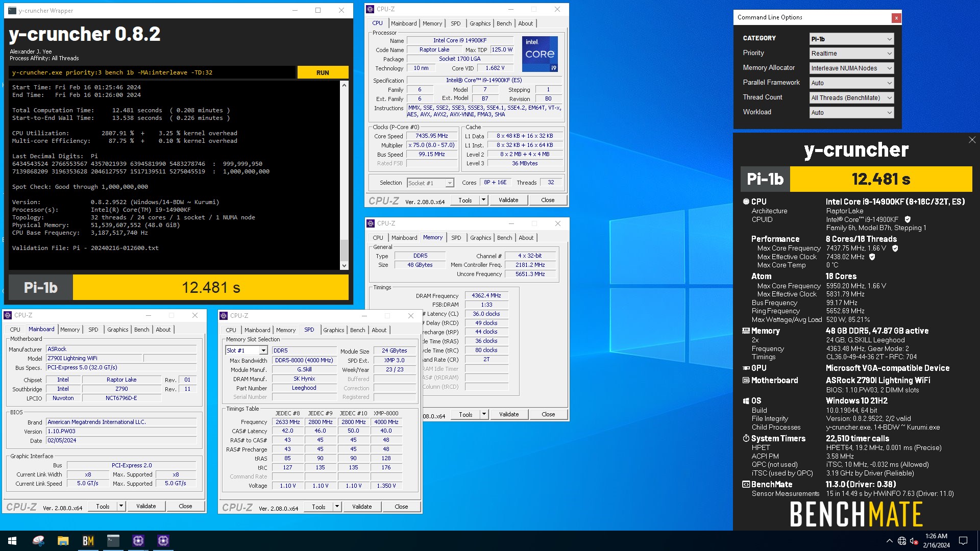Open File Explorer from taskbar
This screenshot has height=551, width=980.
tap(63, 541)
